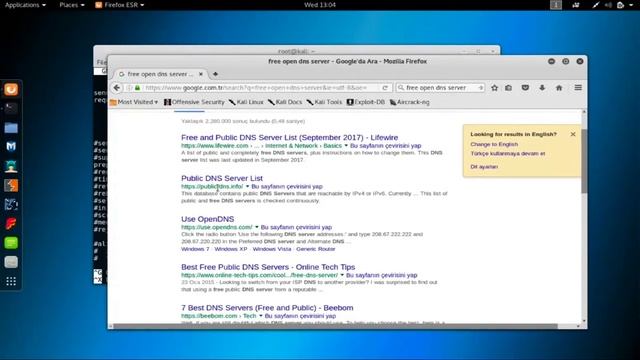Open 'Free and Public DNS Server List' Lifewire result

pyautogui.click(x=289, y=138)
